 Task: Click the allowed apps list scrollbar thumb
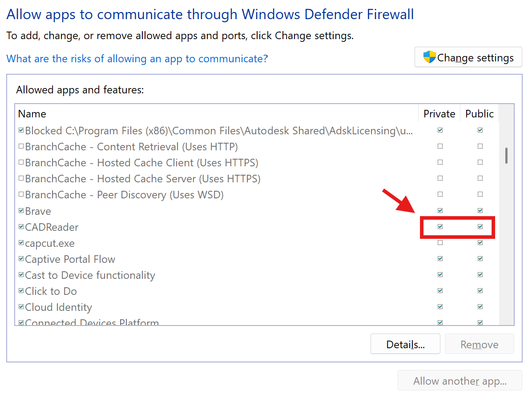point(506,156)
